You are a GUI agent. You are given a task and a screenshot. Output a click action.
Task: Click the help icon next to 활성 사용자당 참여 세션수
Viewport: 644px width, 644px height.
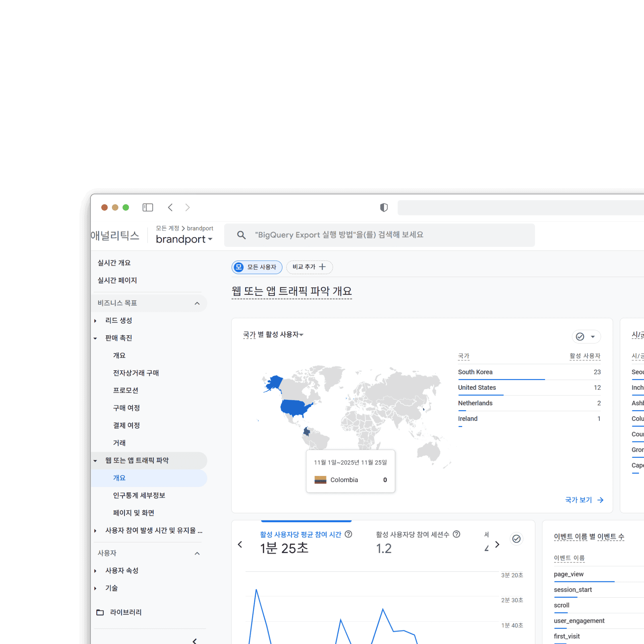point(457,534)
